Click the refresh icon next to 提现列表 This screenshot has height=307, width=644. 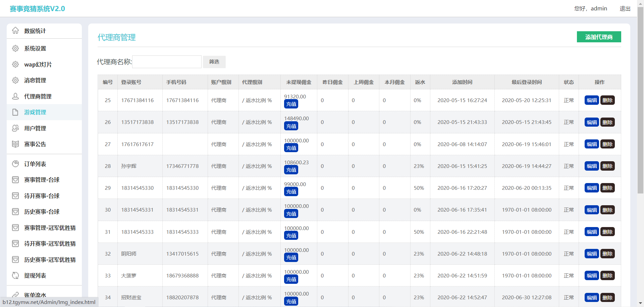15,275
